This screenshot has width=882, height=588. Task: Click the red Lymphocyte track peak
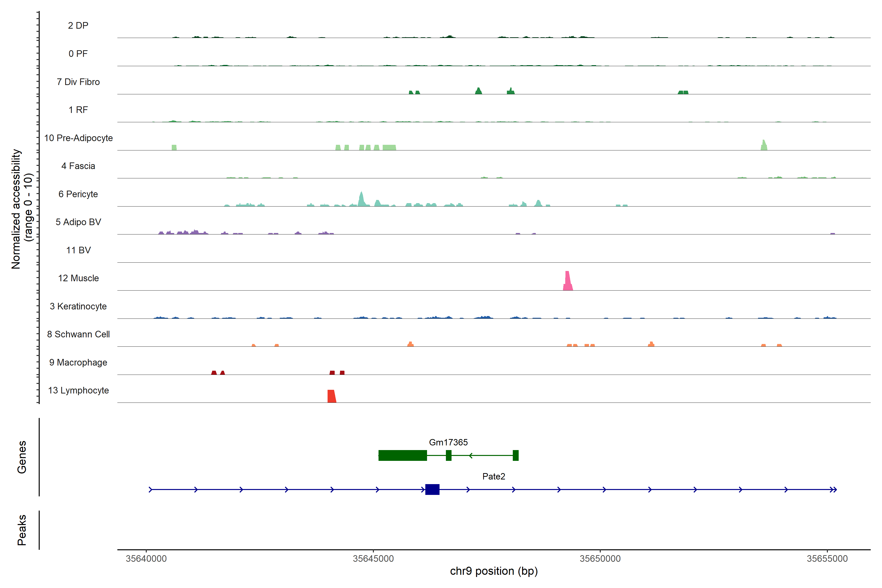(x=331, y=397)
